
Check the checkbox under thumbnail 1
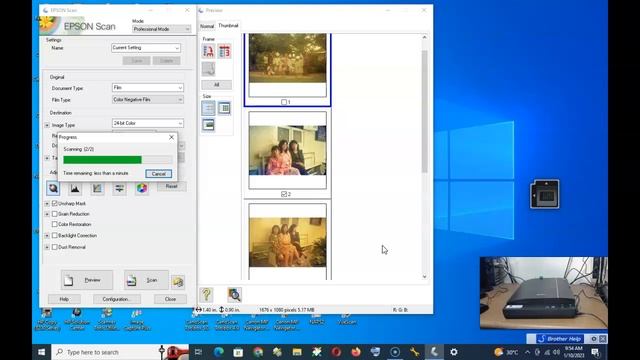(284, 102)
